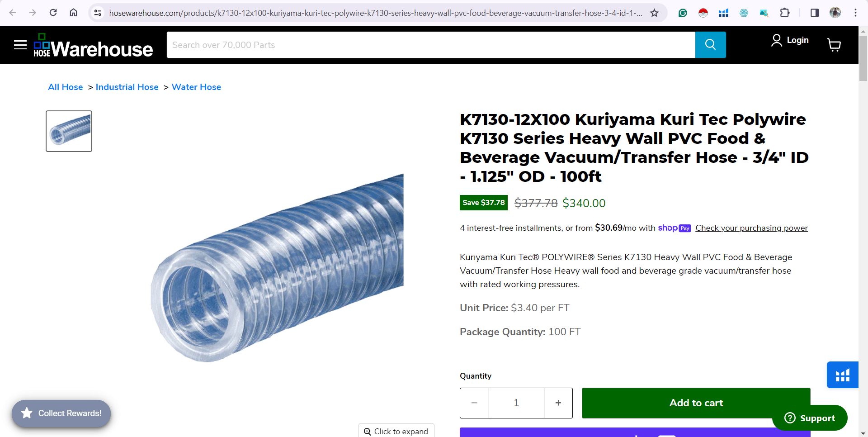Viewport: 868px width, 437px height.
Task: Decrease the quantity with the minus button
Action: pos(474,403)
